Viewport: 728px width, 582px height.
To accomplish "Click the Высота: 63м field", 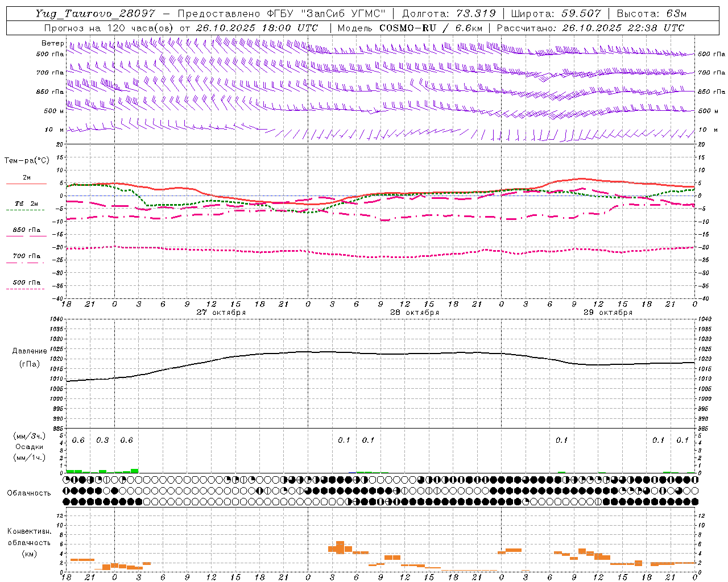I will click(652, 14).
